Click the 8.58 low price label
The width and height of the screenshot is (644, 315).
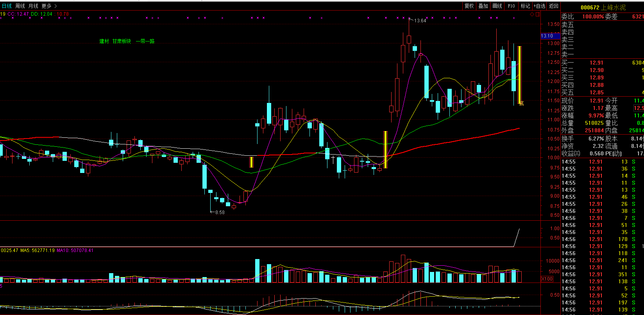[220, 212]
